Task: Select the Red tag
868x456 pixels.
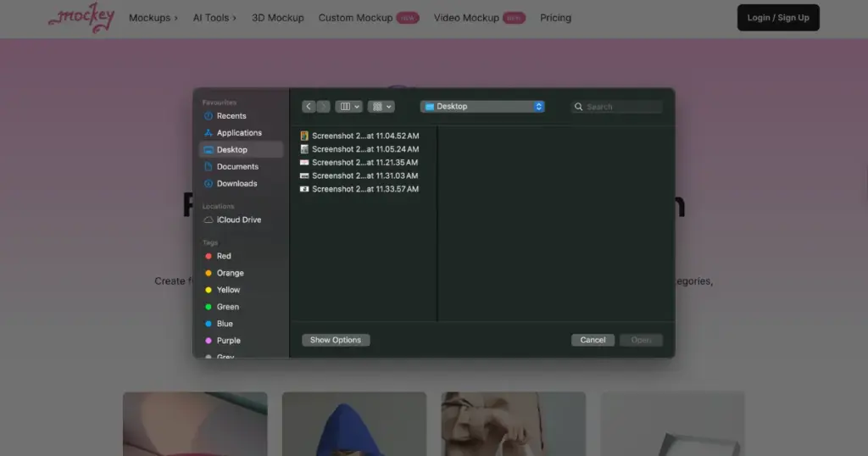Action: pos(223,256)
